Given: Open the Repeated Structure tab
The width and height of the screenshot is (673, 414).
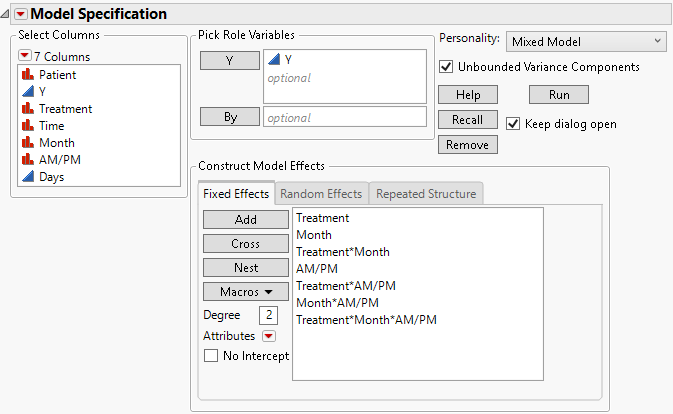Looking at the screenshot, I should pyautogui.click(x=427, y=193).
